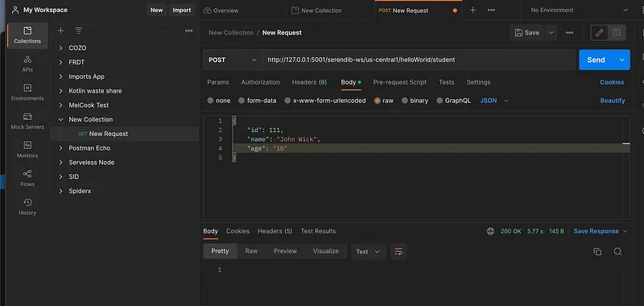Expand the Postman Echo collection

(x=61, y=148)
